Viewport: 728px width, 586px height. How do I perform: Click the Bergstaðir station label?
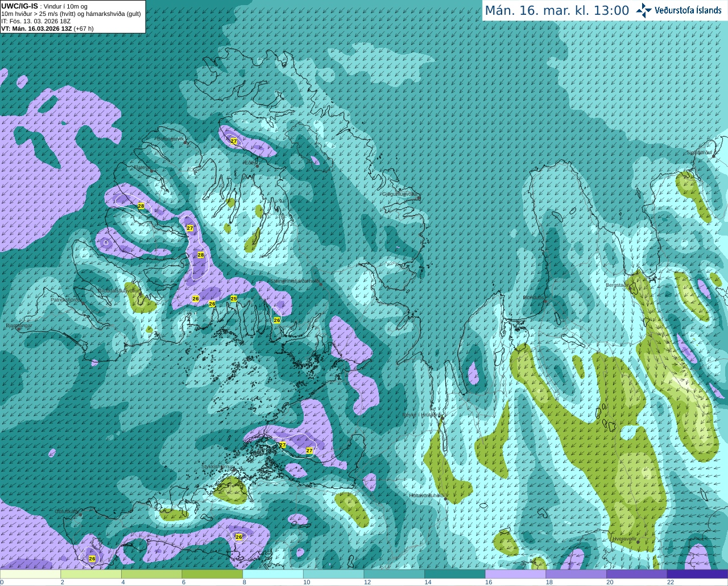pyautogui.click(x=617, y=285)
